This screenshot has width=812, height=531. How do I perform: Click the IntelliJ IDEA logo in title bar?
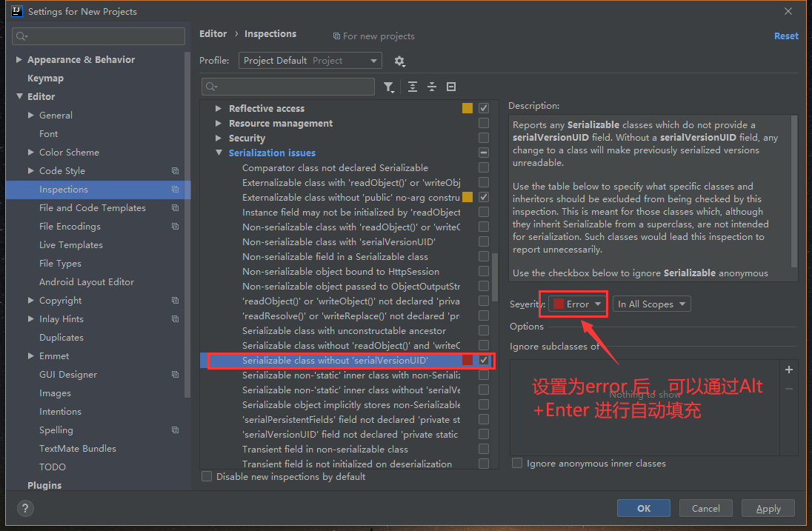tap(16, 11)
